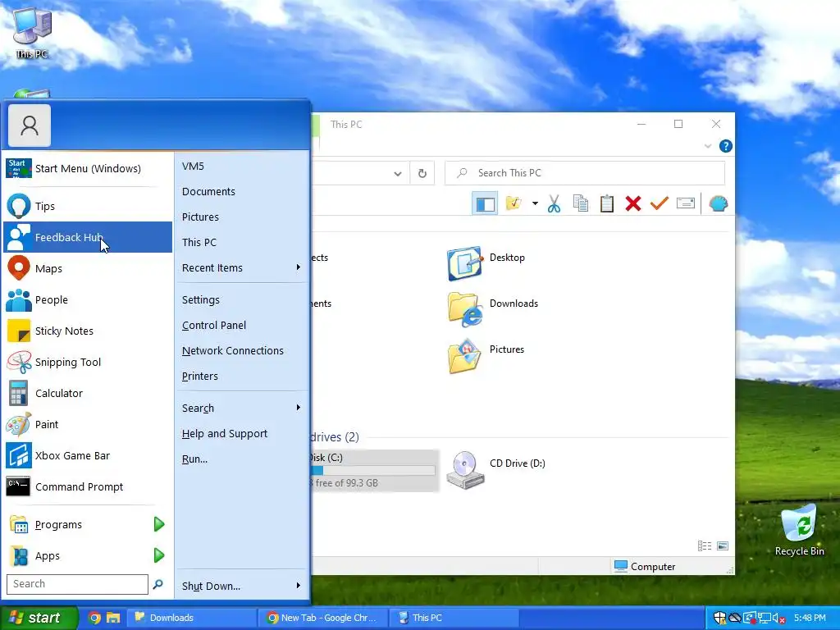Launch Xbox Game Bar
This screenshot has width=840, height=630.
[x=88, y=455]
